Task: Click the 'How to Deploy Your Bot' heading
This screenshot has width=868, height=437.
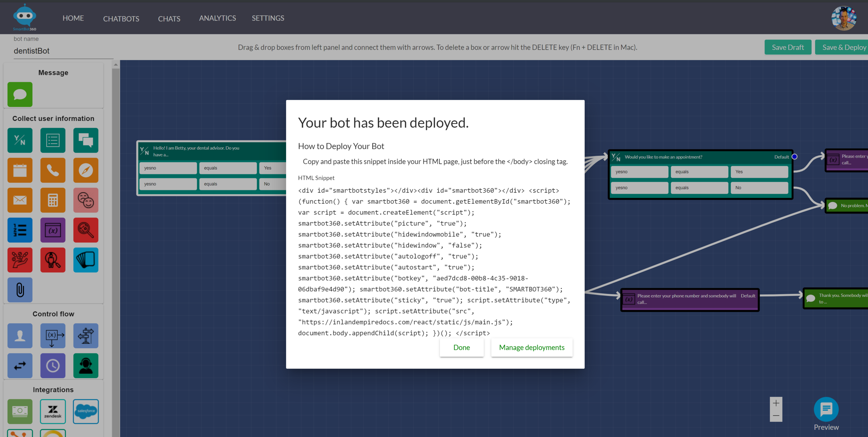Action: click(x=341, y=146)
